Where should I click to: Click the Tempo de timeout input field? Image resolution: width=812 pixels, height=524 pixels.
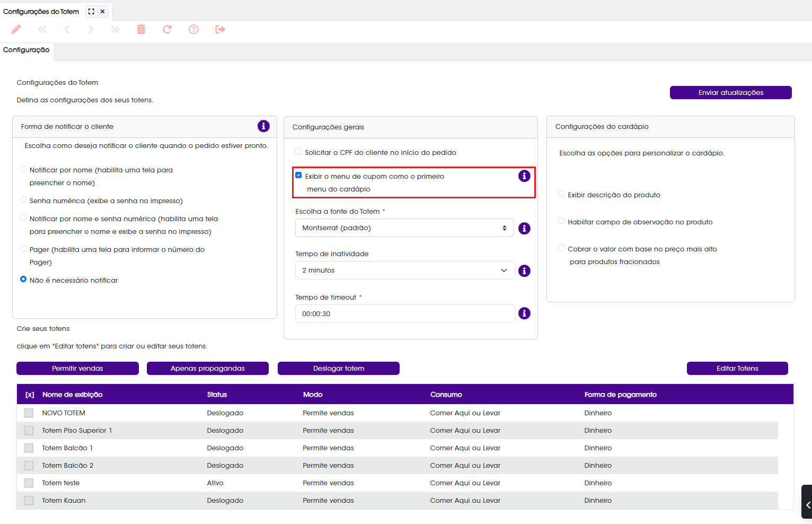(405, 314)
